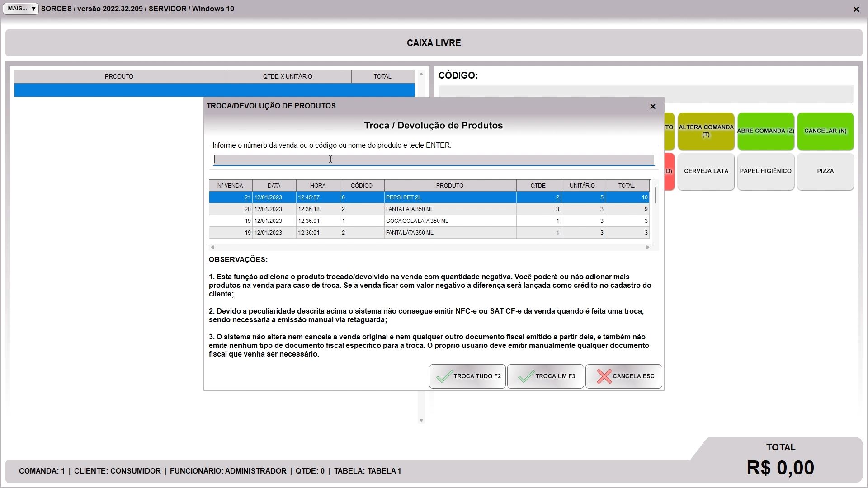Select sale 19 FANTA LATA 350 ML row

tap(429, 233)
